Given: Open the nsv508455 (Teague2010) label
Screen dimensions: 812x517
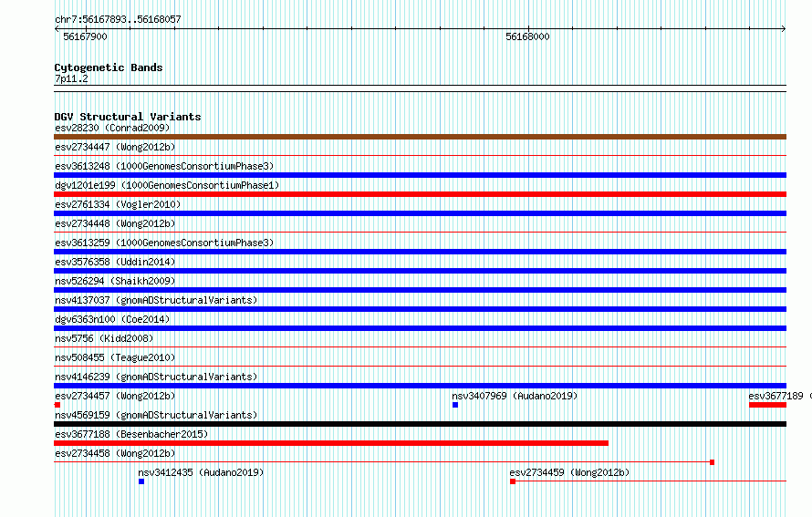Looking at the screenshot, I should tap(115, 357).
